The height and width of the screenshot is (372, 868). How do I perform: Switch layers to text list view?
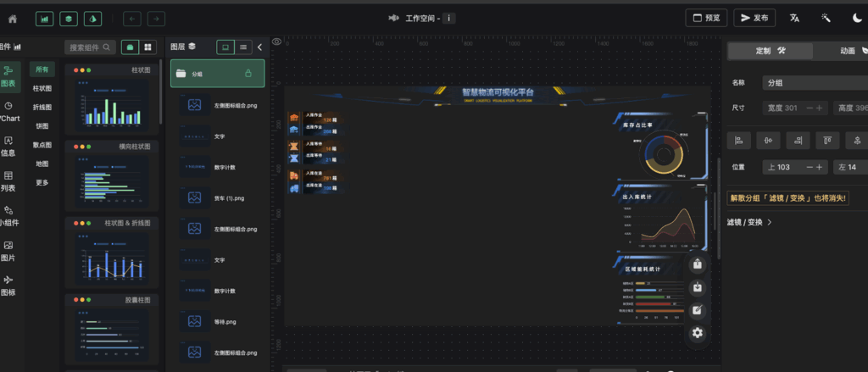pos(243,47)
